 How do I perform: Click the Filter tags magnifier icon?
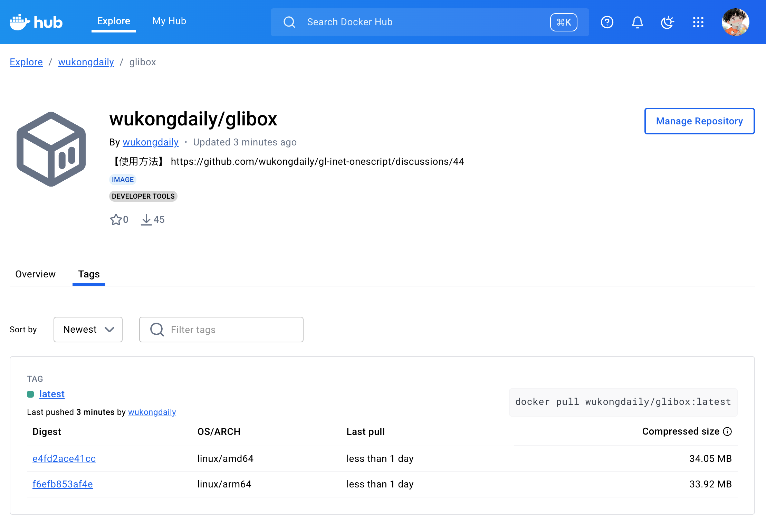coord(157,330)
